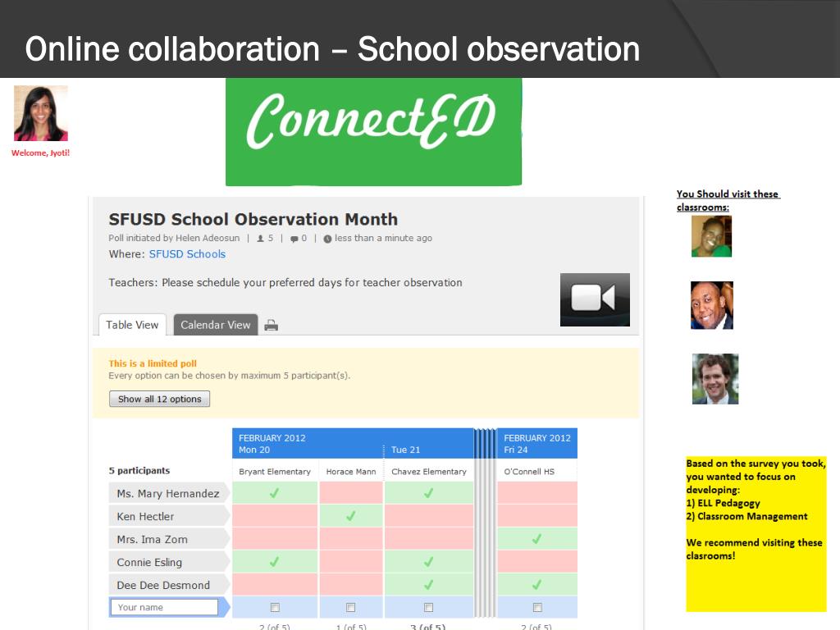Click the video camera icon
Screen dimensions: 840x630
[595, 299]
